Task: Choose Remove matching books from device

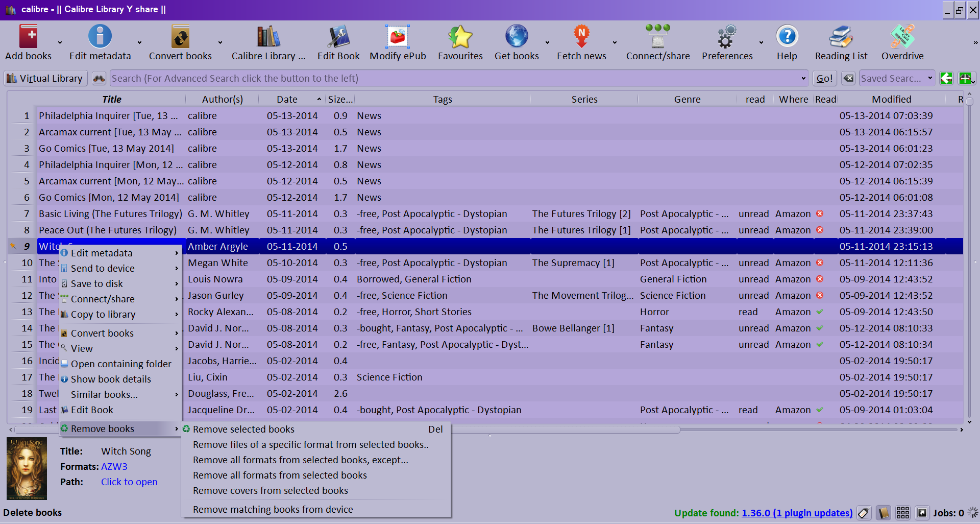Action: click(x=316, y=509)
